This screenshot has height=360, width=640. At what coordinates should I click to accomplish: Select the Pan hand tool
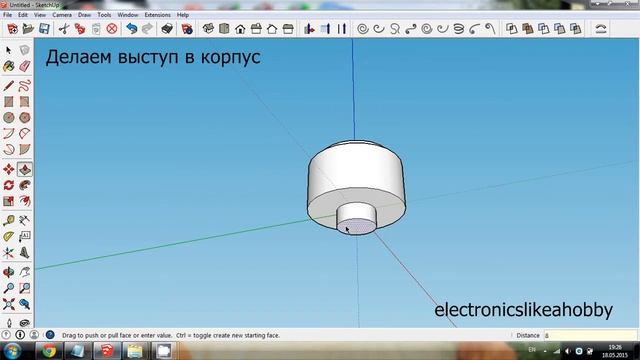(x=24, y=272)
